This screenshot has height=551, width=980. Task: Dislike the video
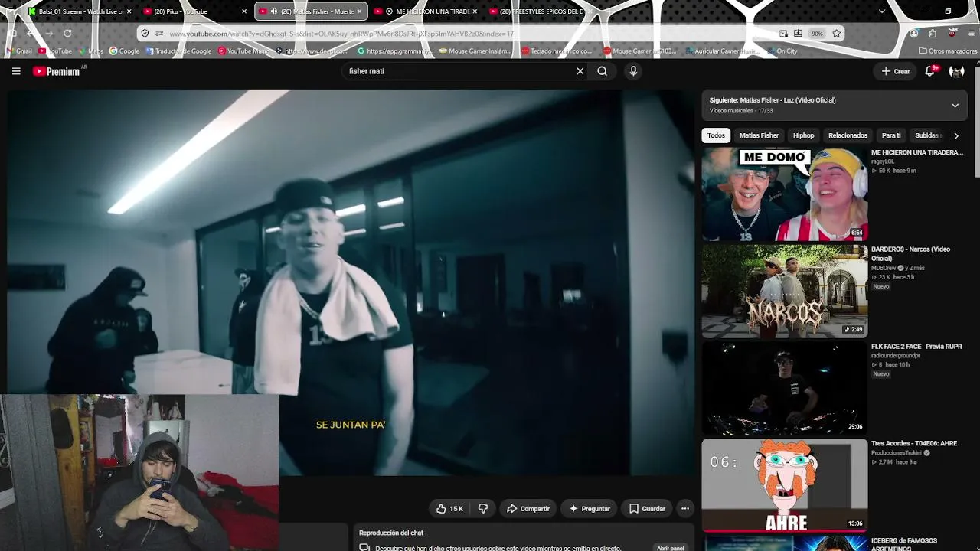click(483, 508)
